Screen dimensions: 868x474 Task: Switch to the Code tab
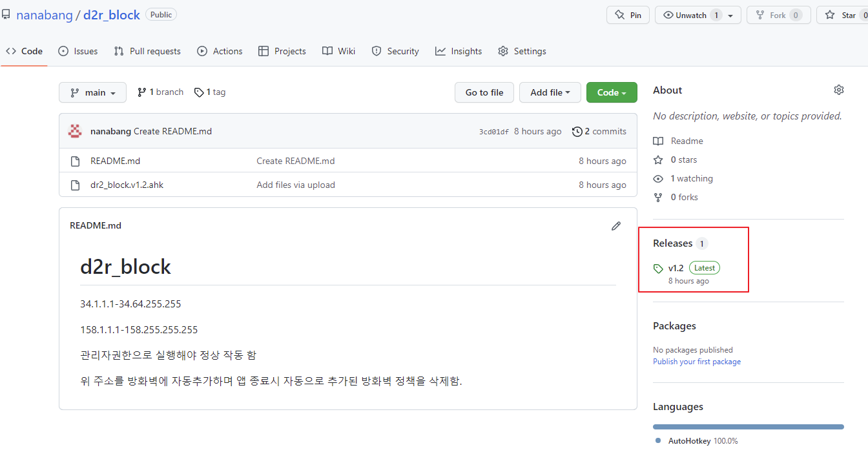click(25, 51)
